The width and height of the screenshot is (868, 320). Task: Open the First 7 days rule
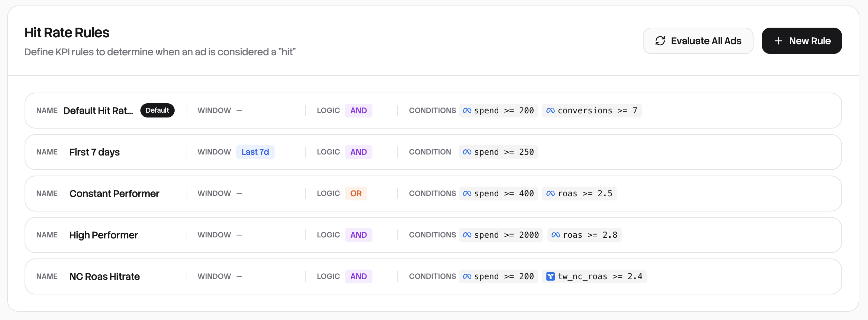coord(94,152)
